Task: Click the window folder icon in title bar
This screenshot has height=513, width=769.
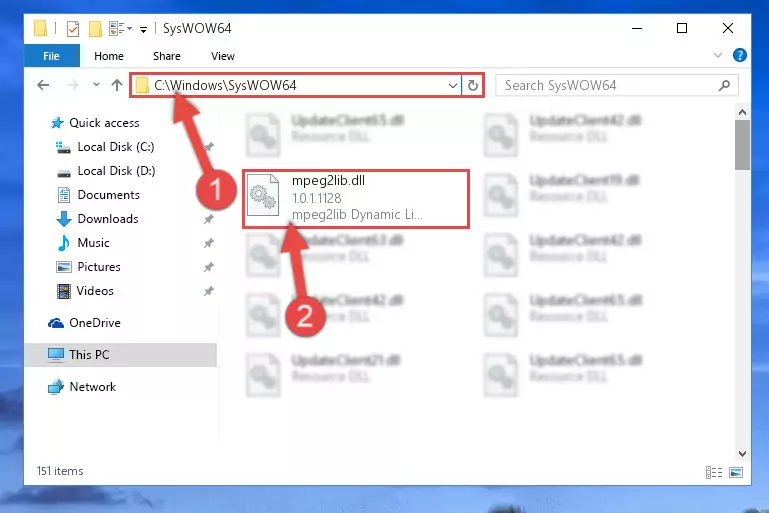Action: tap(41, 28)
